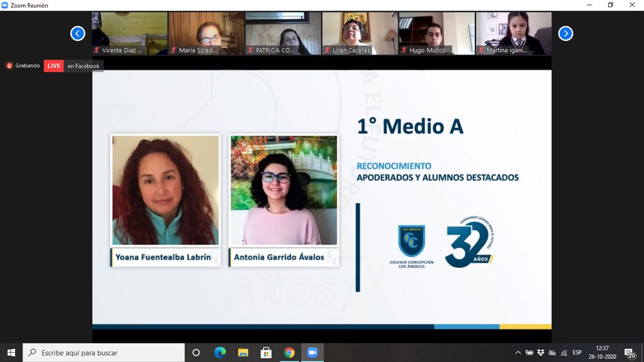Show next participants with right arrow
This screenshot has height=362, width=644.
point(565,33)
